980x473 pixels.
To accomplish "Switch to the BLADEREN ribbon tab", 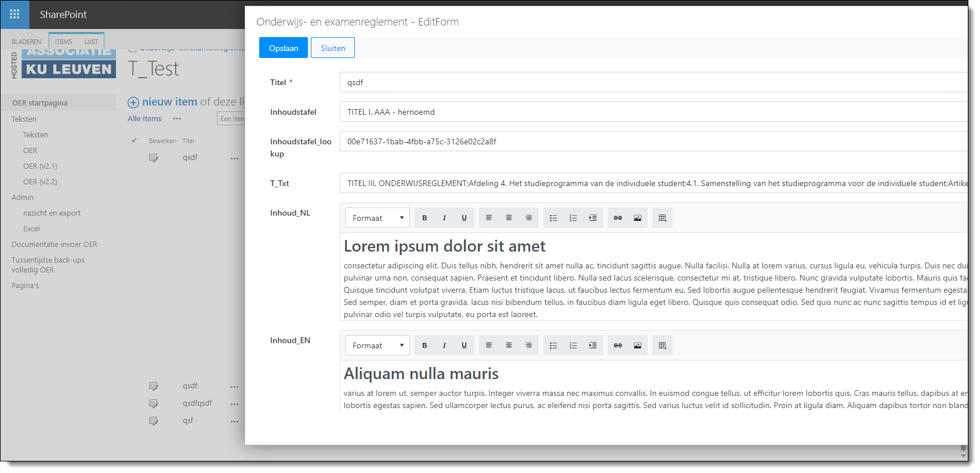I will tap(26, 42).
